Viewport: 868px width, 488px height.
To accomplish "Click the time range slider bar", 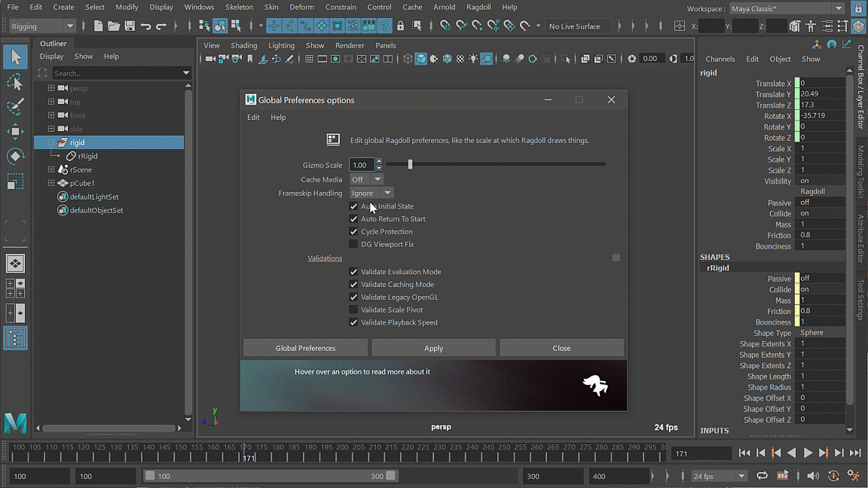I will (270, 476).
